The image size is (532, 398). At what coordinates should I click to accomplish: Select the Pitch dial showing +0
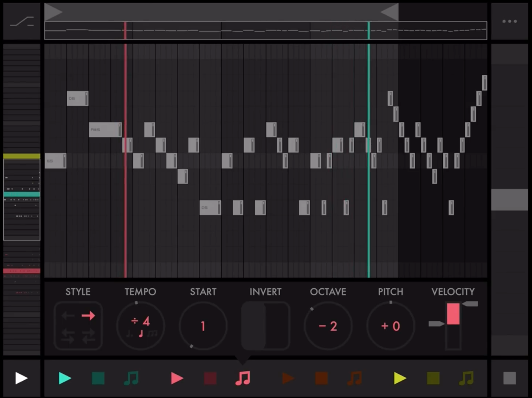[x=391, y=326]
